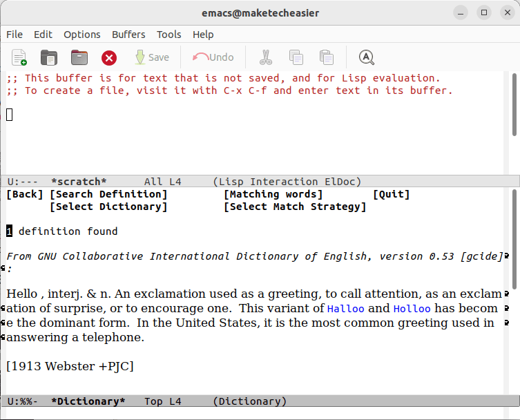Click *Dictionary* buffer name in mode line
520x420 pixels.
[88, 401]
